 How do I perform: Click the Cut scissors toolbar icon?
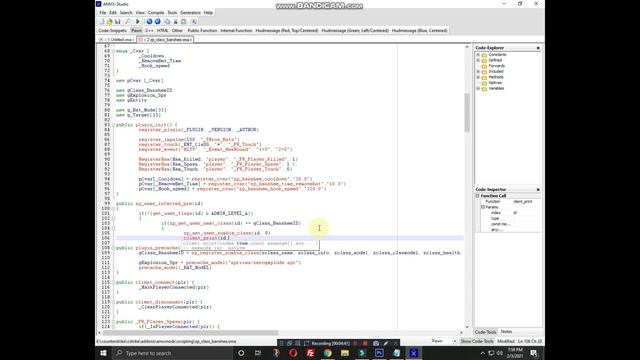pos(176,22)
